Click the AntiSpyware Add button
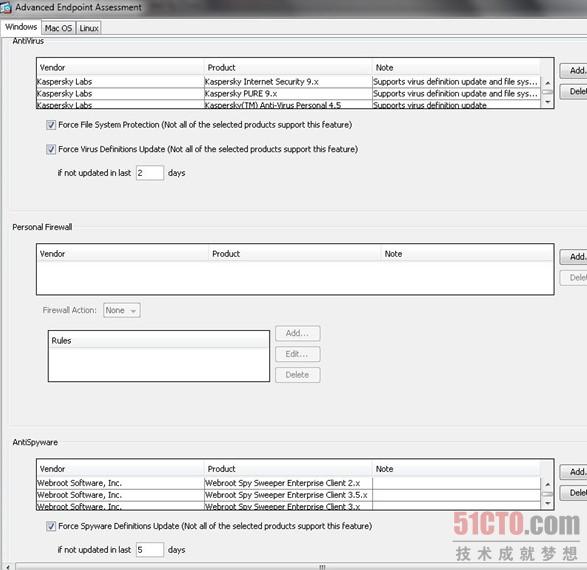The image size is (587, 570). pos(573,472)
